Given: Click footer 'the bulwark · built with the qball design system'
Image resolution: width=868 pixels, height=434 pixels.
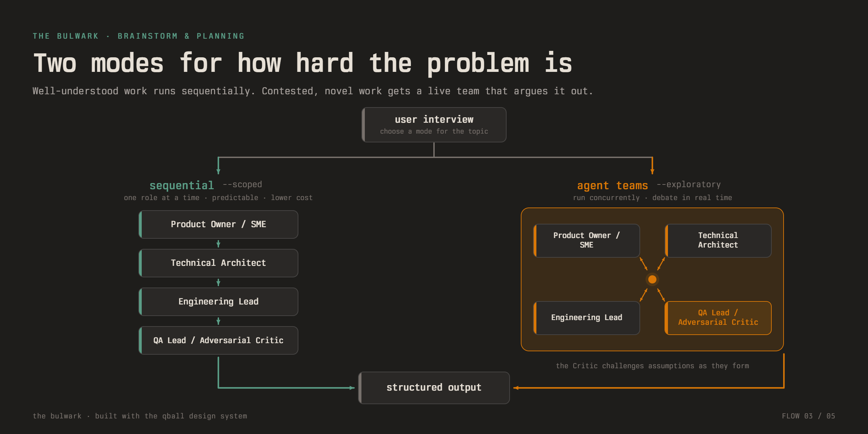Looking at the screenshot, I should click(140, 416).
